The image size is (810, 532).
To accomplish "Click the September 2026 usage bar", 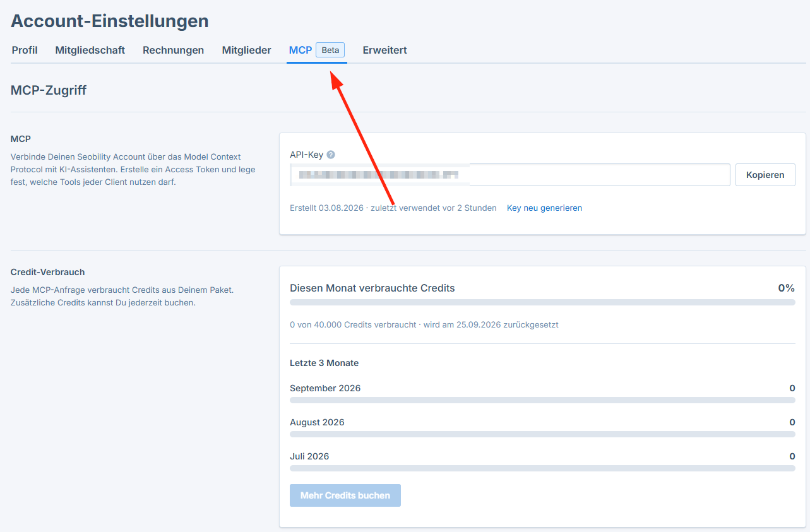I will [x=542, y=400].
